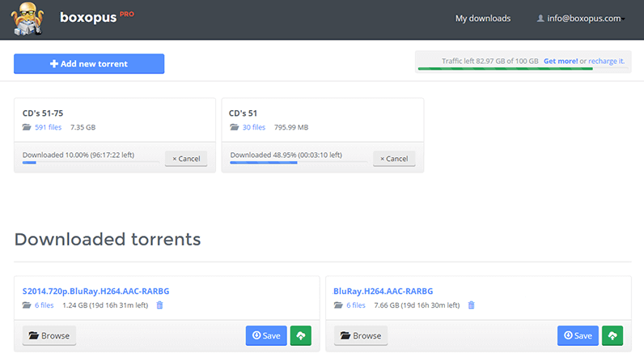644x358 pixels.
Task: Click the traffic left progress bar
Action: [523, 69]
